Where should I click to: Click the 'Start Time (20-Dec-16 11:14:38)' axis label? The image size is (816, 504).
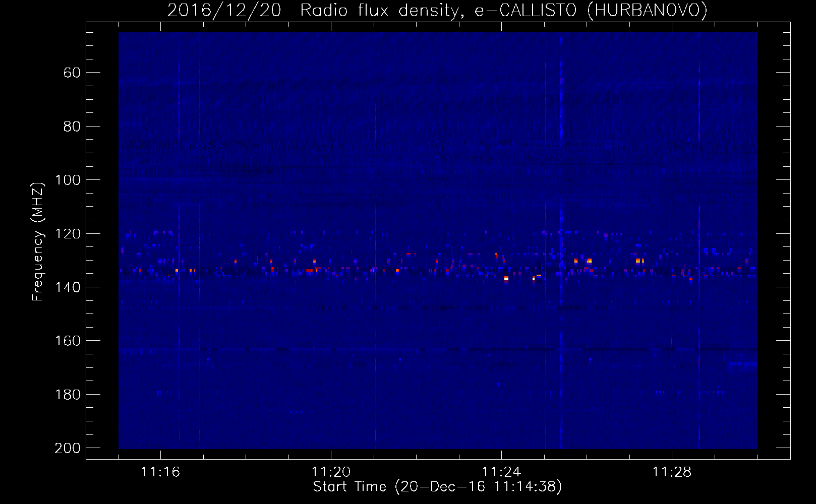pos(437,487)
